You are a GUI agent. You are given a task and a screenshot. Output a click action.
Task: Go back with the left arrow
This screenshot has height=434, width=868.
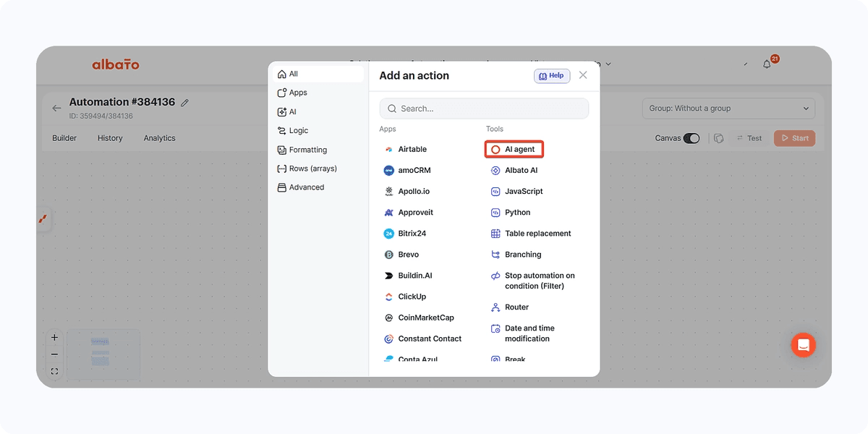click(56, 109)
